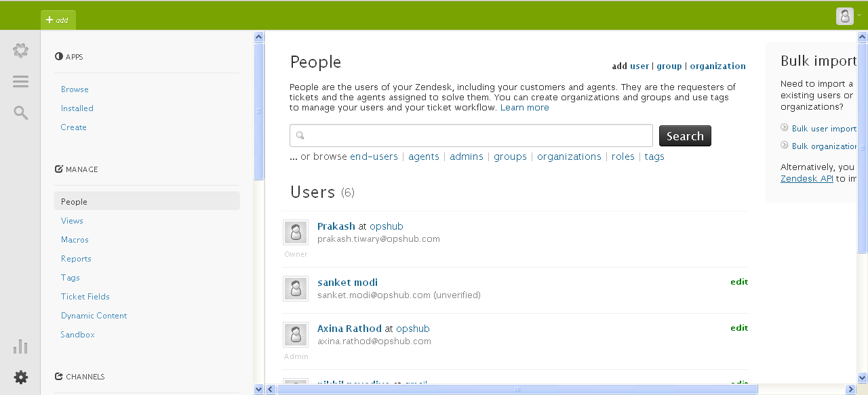
Task: Click the sidebar scrollbar down arrow
Action: coord(258,389)
